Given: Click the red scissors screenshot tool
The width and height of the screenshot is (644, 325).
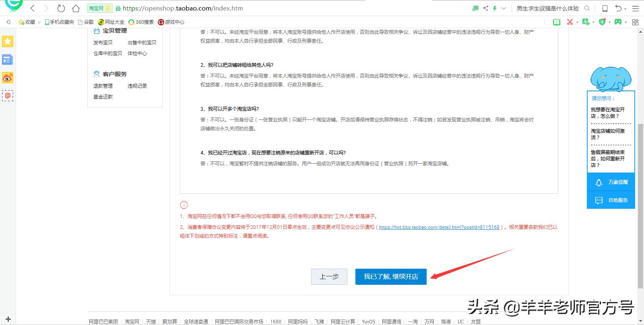Looking at the screenshot, I should click(570, 22).
